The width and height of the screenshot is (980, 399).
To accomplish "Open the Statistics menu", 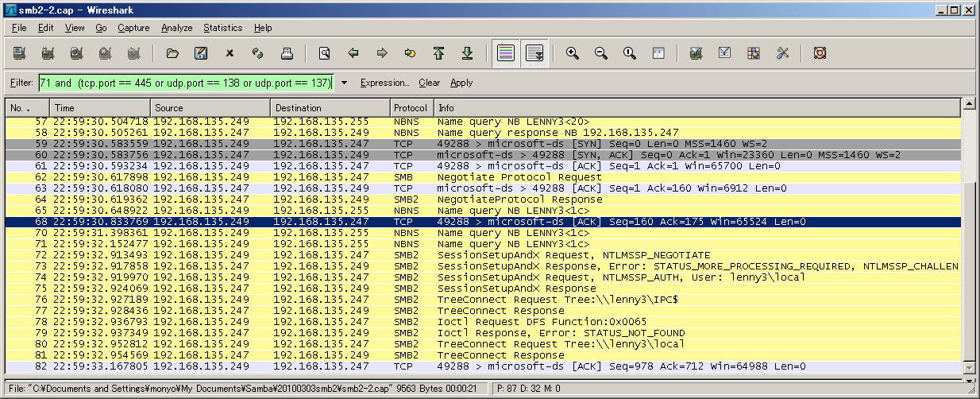I will (x=222, y=28).
